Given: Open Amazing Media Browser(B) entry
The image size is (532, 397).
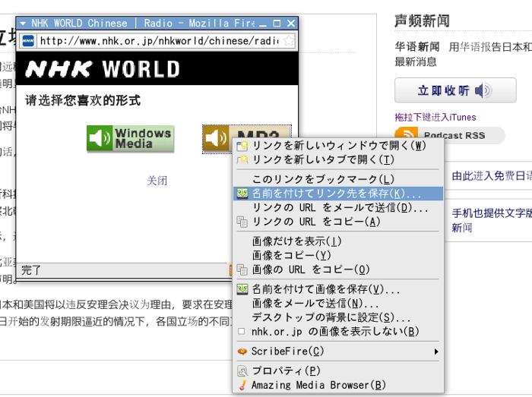Looking at the screenshot, I should coord(338,385).
